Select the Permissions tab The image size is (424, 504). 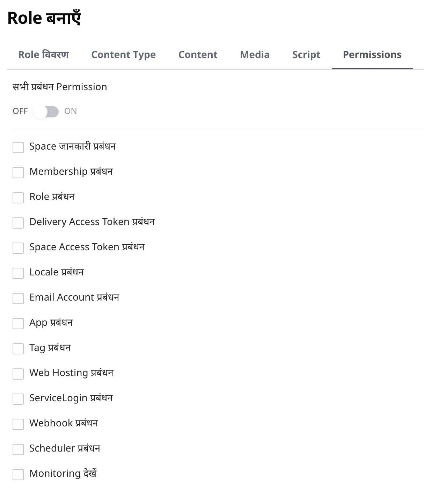pyautogui.click(x=372, y=55)
